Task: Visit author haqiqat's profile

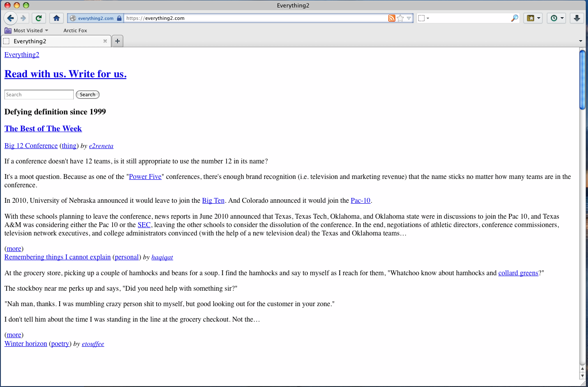Action: 162,257
